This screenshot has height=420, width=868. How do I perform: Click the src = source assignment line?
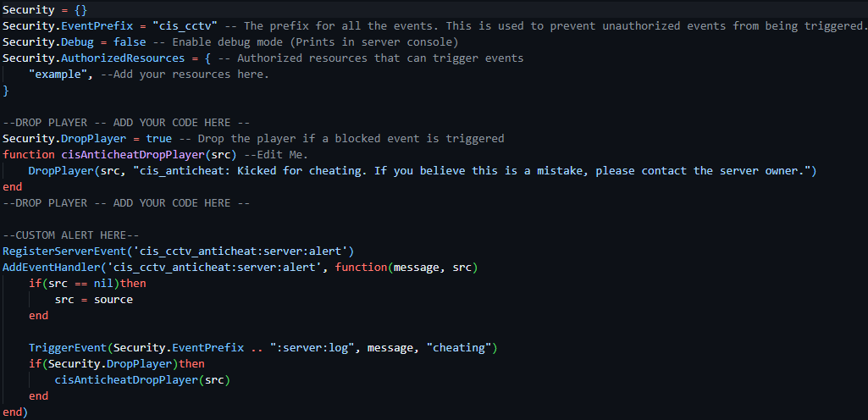[x=93, y=300]
